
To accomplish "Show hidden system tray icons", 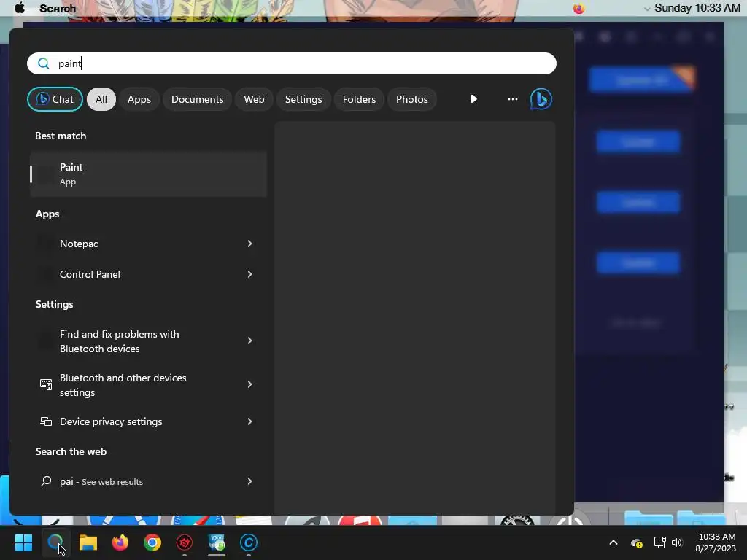I will coord(614,542).
